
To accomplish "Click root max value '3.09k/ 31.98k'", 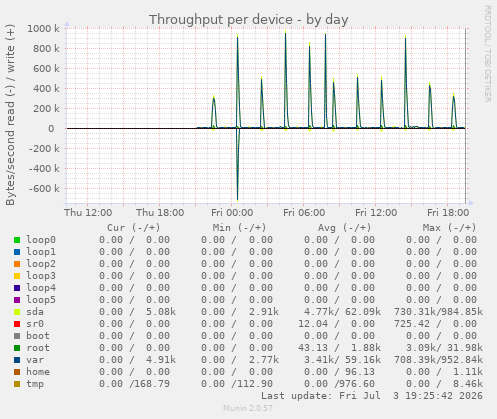I will [x=444, y=348].
